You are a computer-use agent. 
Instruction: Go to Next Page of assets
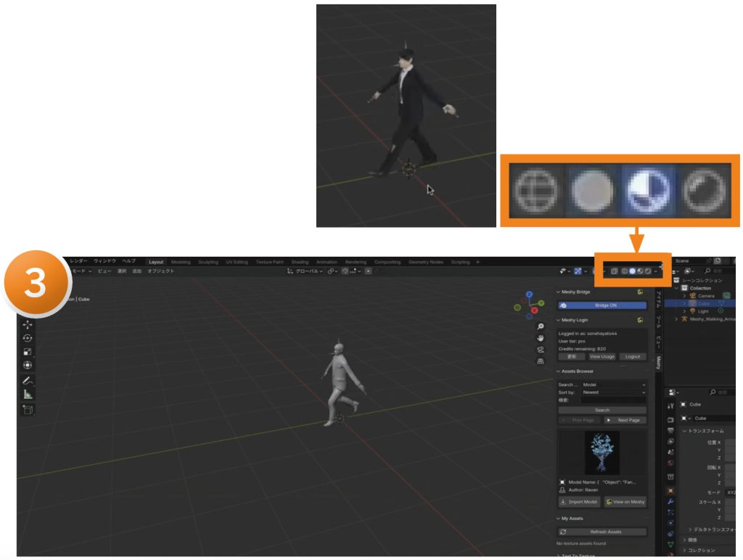click(x=625, y=420)
